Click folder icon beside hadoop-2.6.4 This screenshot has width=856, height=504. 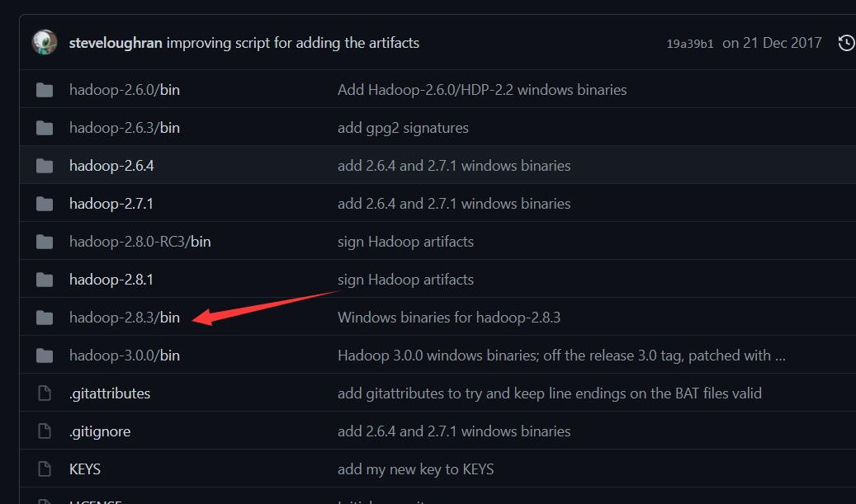tap(45, 166)
